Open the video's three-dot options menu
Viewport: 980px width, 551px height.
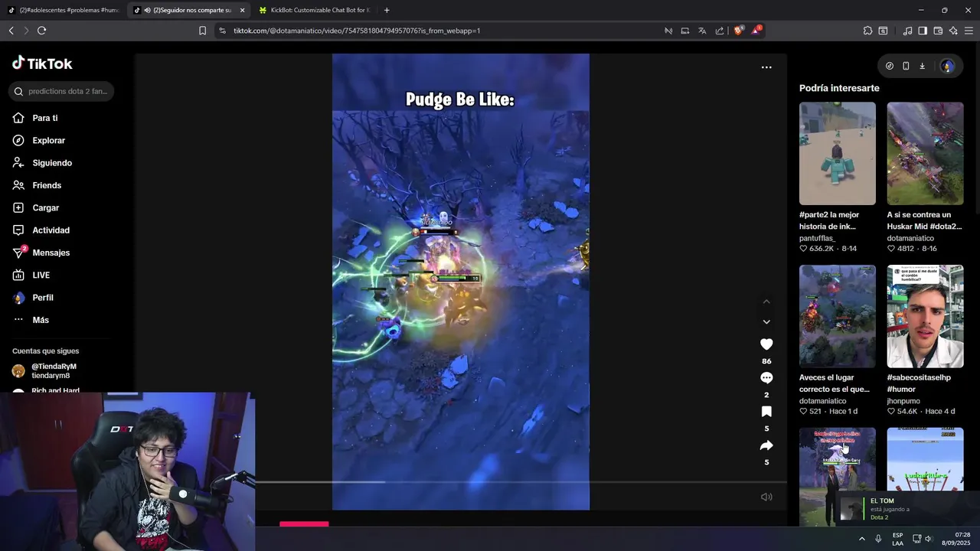pos(766,67)
